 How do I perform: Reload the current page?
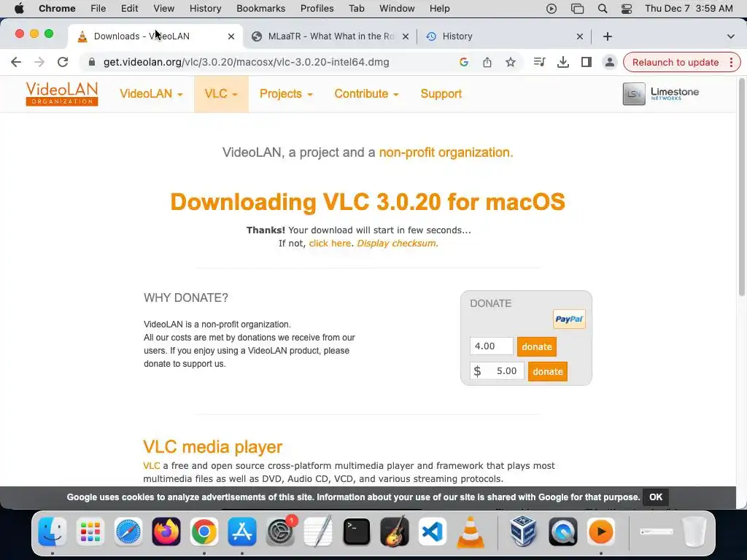pos(63,62)
